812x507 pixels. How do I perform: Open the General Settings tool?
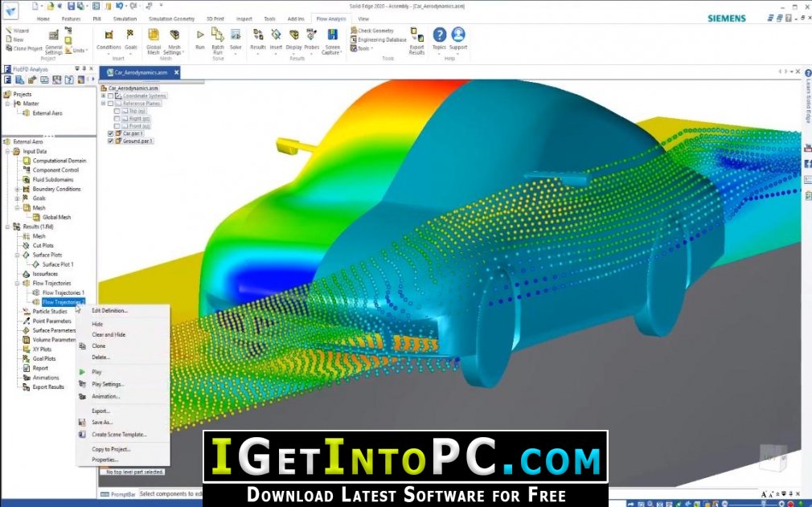(53, 42)
